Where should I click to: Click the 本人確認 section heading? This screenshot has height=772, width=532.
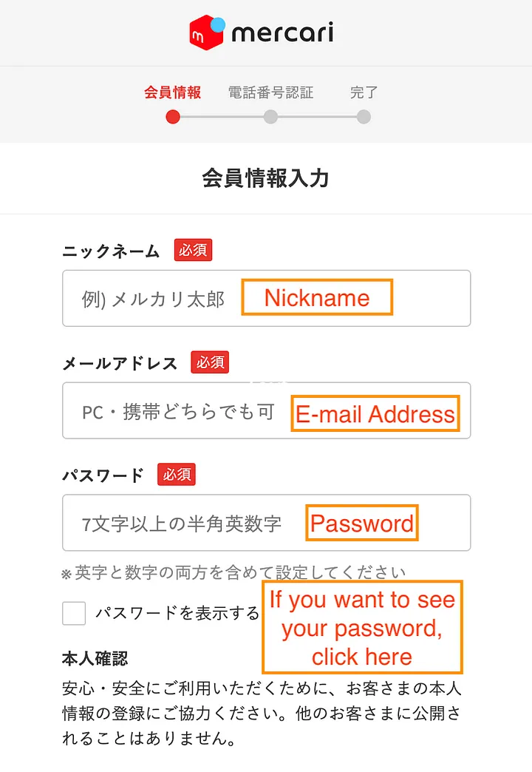tap(96, 657)
